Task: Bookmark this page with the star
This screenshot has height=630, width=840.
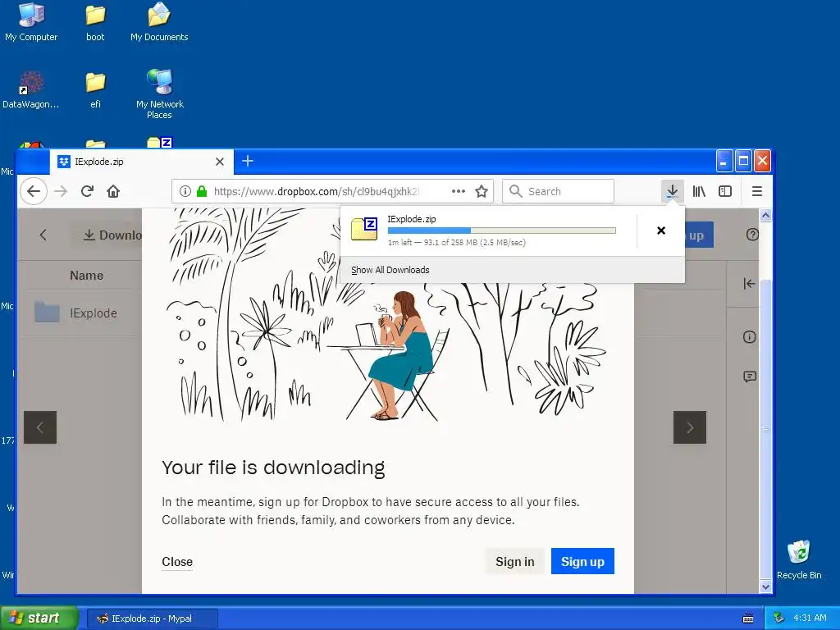Action: [482, 191]
